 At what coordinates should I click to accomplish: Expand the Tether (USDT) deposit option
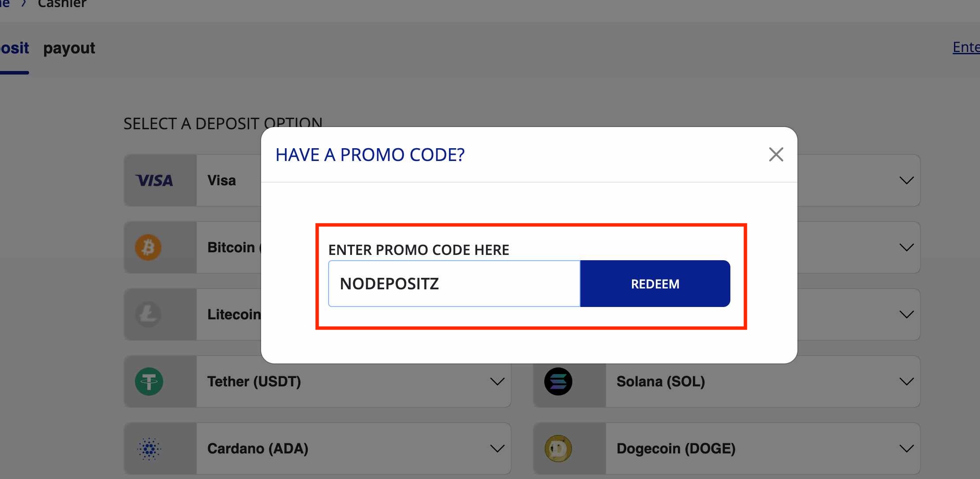(497, 381)
